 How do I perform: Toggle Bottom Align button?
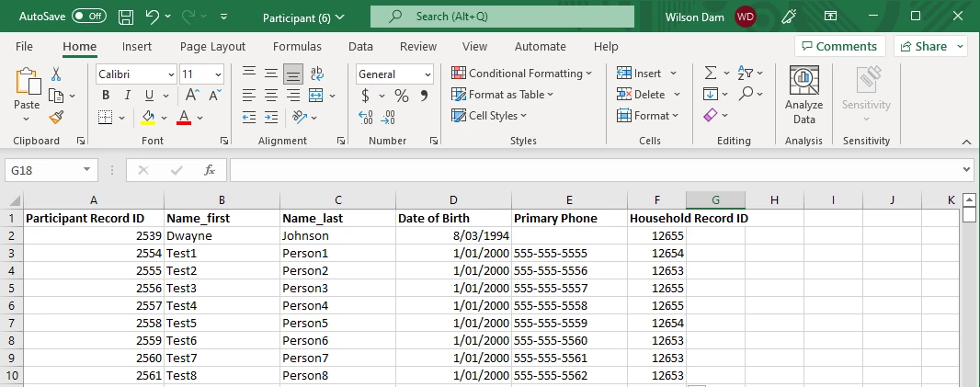pyautogui.click(x=293, y=74)
